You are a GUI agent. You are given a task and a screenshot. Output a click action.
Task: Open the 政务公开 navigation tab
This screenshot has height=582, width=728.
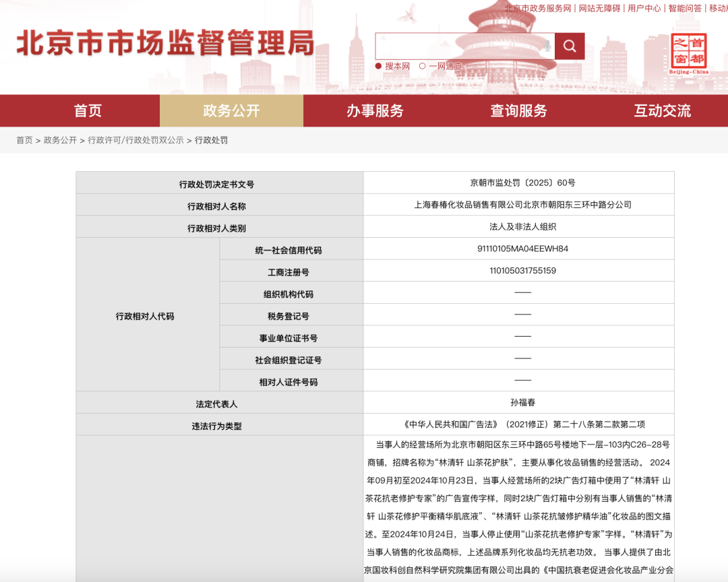(231, 111)
